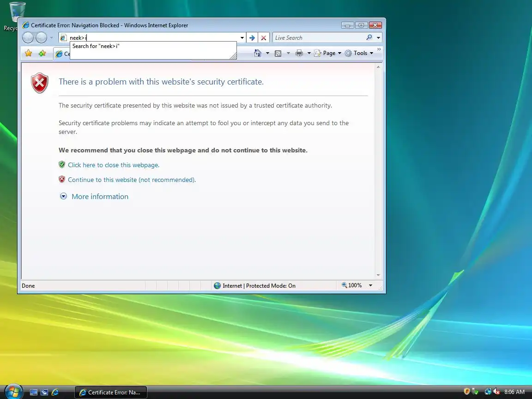This screenshot has height=399, width=532.
Task: Click the Back navigation button
Action: pos(28,38)
